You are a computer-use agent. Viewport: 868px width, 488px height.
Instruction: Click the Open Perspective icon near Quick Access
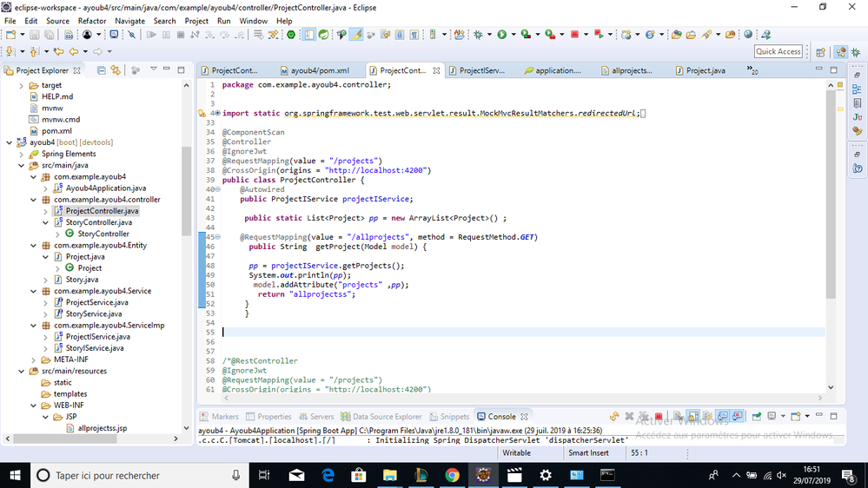(x=819, y=52)
